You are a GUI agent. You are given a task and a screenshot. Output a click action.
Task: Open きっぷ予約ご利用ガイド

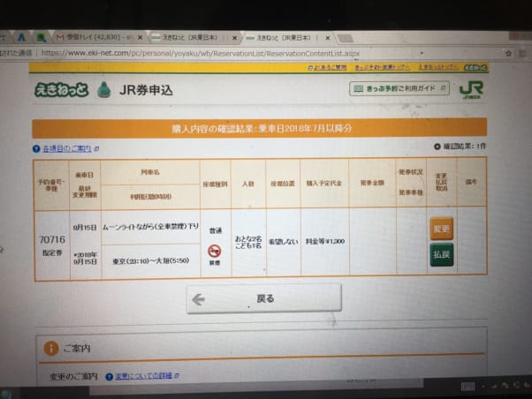(x=399, y=88)
